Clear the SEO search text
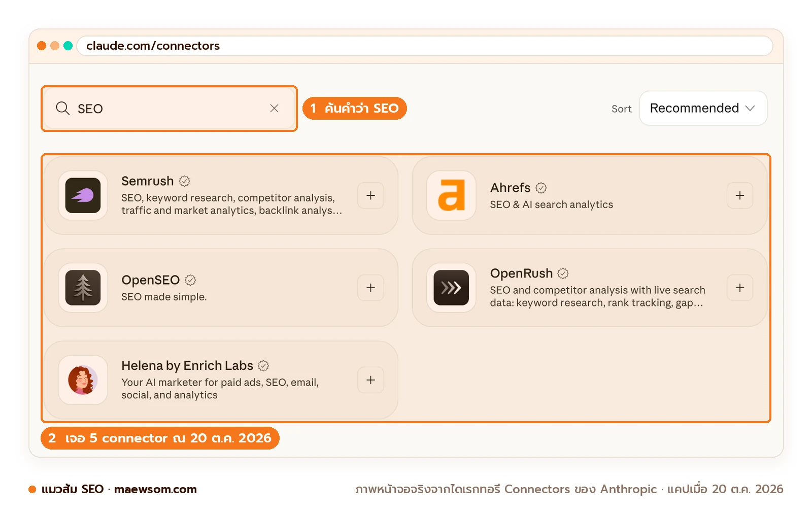Image resolution: width=812 pixels, height=515 pixels. [x=274, y=108]
